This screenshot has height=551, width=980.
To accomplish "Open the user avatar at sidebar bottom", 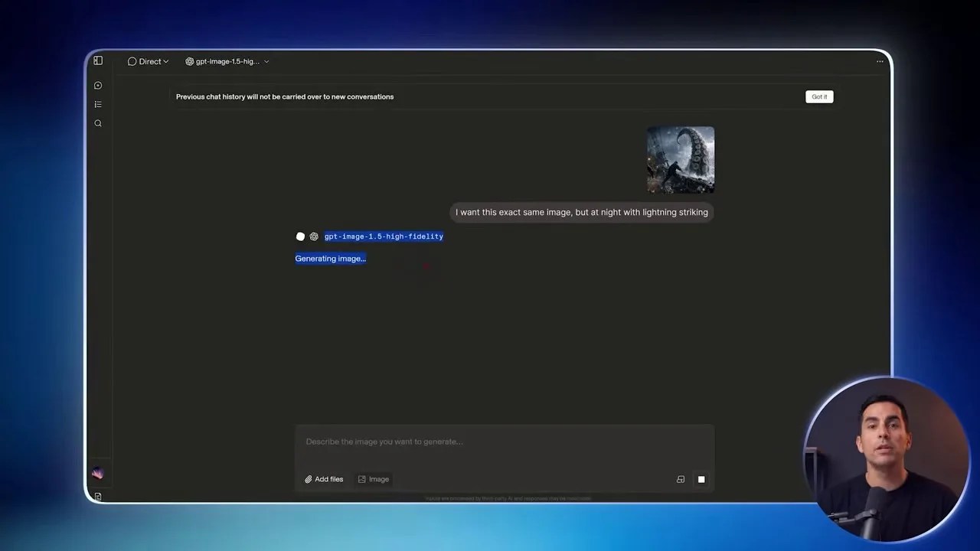I will [98, 474].
